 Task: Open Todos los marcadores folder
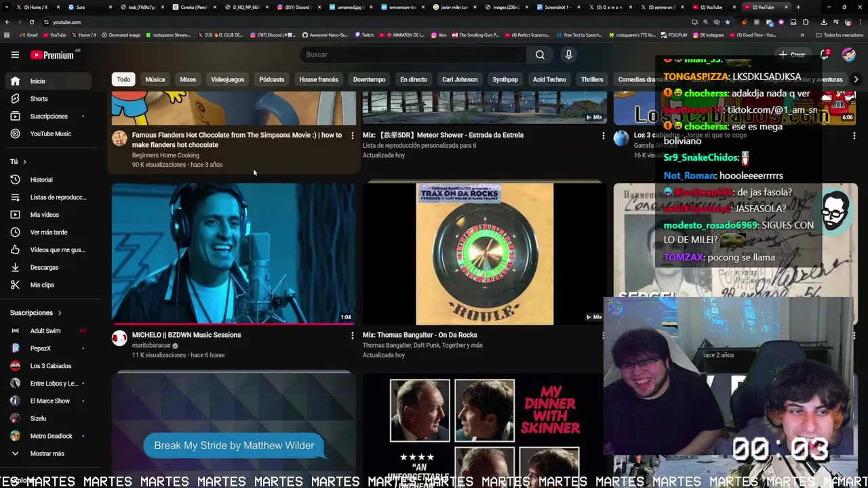click(840, 35)
